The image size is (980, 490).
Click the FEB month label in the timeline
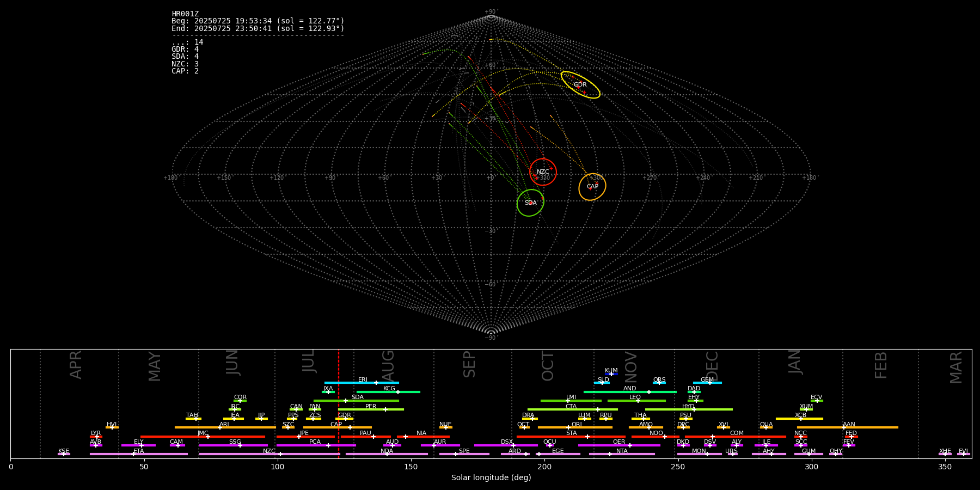coord(881,365)
